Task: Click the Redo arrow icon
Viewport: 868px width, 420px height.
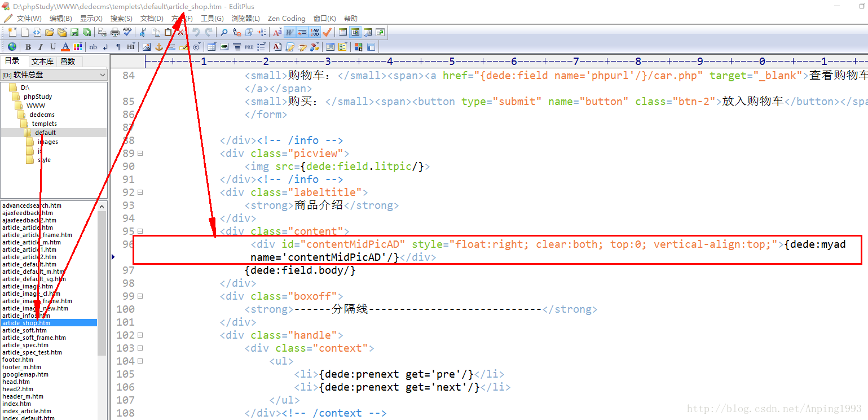Action: 209,32
